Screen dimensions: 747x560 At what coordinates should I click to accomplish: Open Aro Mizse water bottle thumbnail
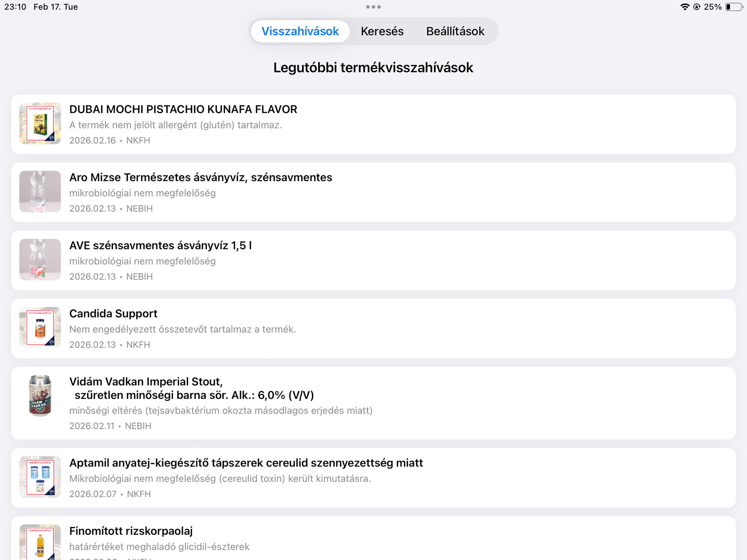(x=40, y=191)
